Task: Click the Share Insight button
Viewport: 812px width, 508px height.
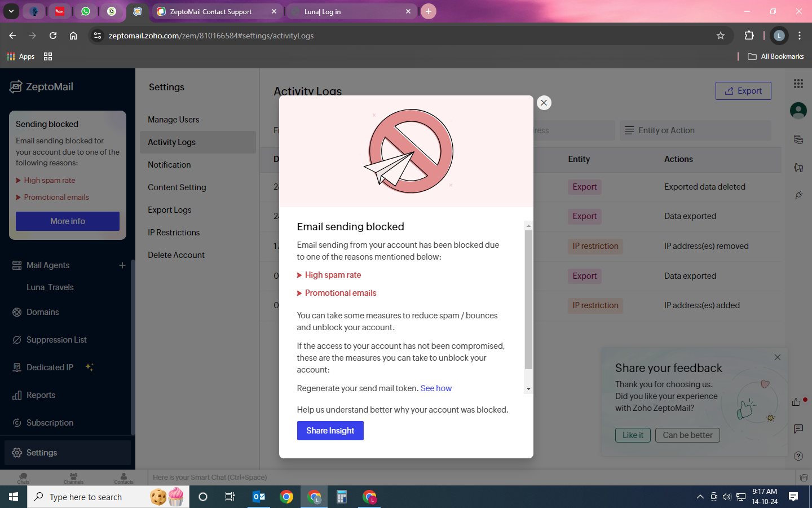Action: [330, 431]
